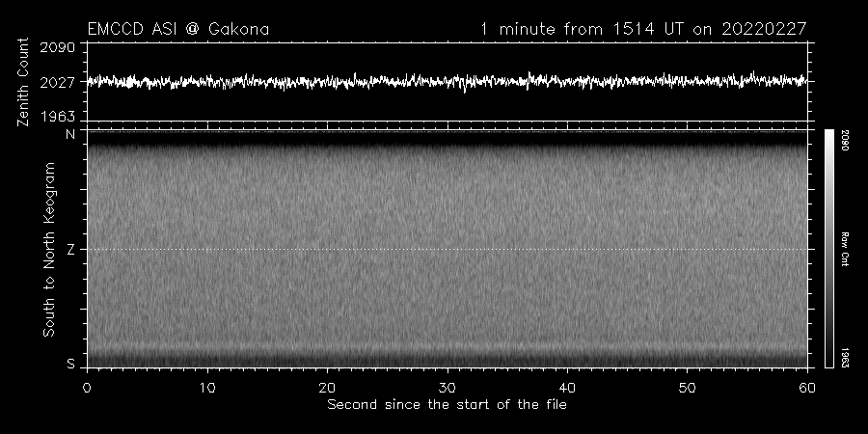This screenshot has width=868, height=434.
Task: Click the 2090 value atop the colorbar
Action: [x=845, y=140]
